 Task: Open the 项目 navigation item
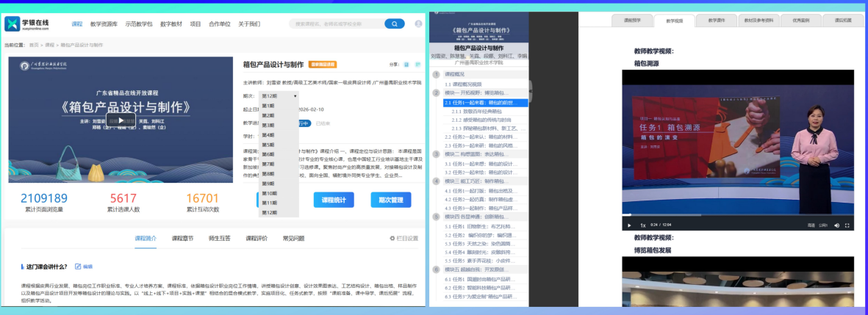pos(196,23)
